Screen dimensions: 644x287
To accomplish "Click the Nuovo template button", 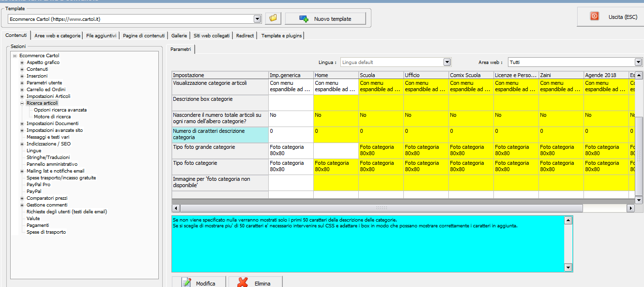I will (325, 19).
